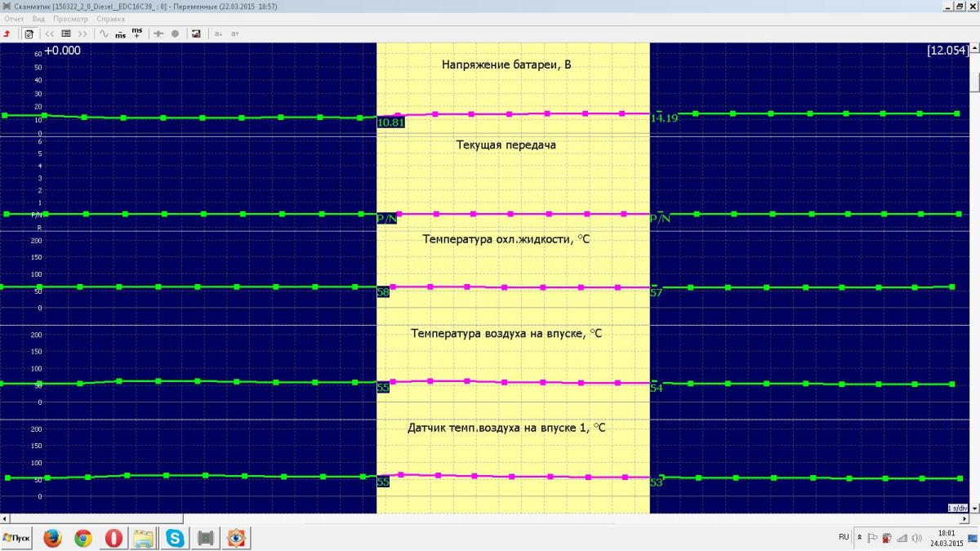Show hidden tray icons arrow
Viewport: 980px width, 551px height.
coord(859,537)
